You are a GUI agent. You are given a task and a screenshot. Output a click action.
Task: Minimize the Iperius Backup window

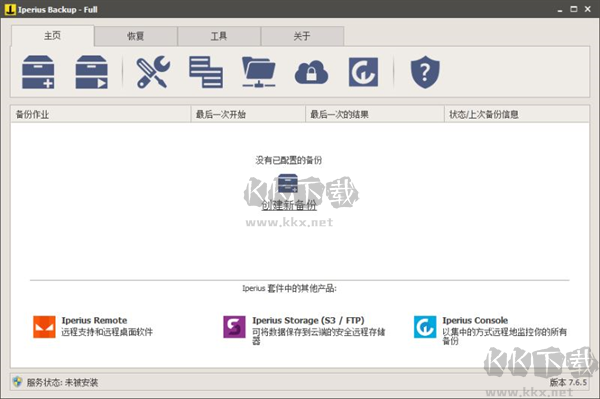[x=560, y=10]
